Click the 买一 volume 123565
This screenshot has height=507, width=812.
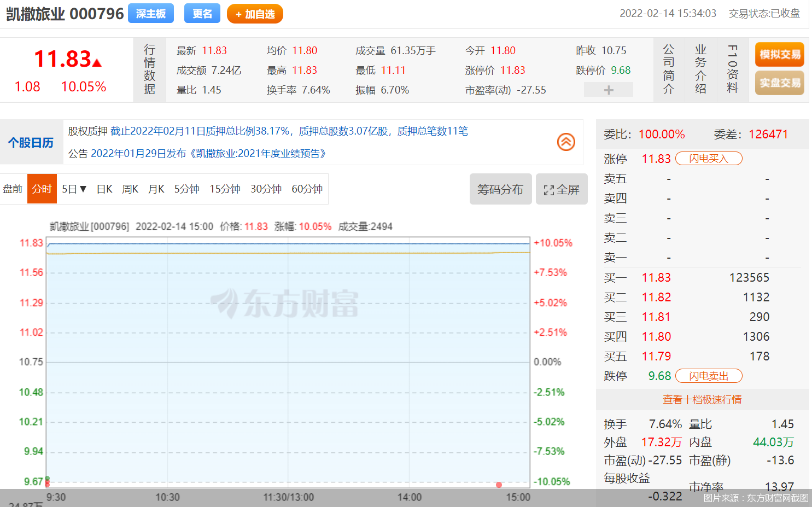[x=749, y=278]
